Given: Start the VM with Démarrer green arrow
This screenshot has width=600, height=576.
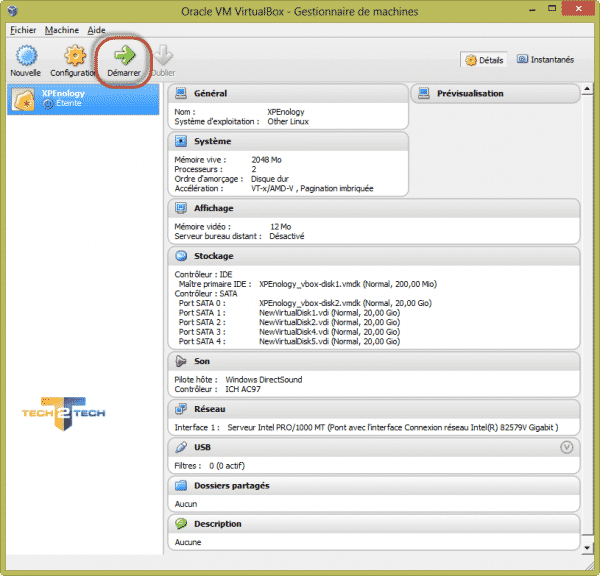Looking at the screenshot, I should (124, 55).
